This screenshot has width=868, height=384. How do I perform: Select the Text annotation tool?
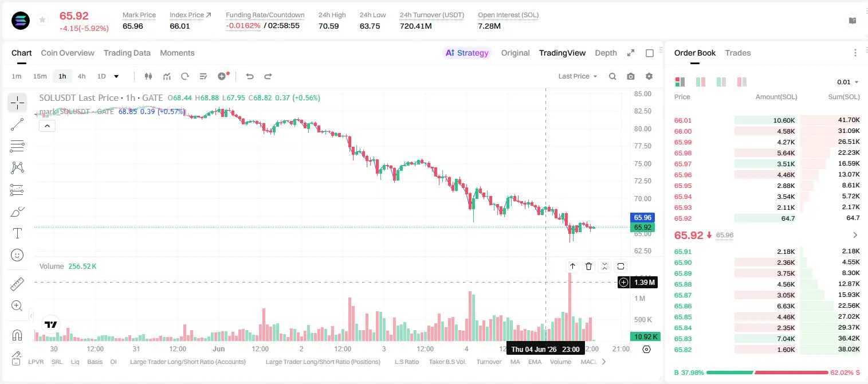[17, 233]
